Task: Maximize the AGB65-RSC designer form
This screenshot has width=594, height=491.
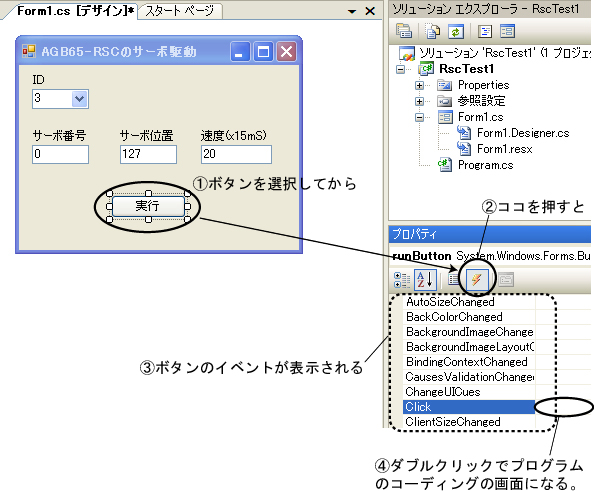Action: [x=263, y=52]
